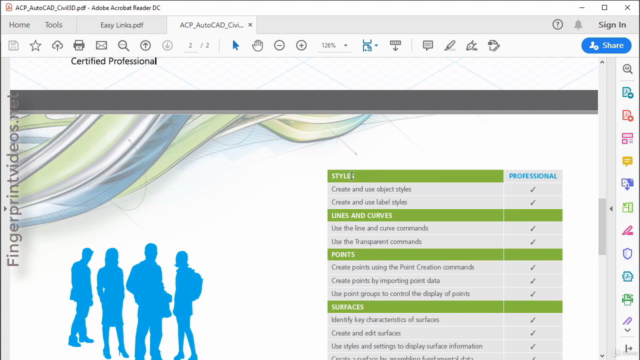The height and width of the screenshot is (360, 640).
Task: Open the Find text magnifier tool
Action: point(123,45)
